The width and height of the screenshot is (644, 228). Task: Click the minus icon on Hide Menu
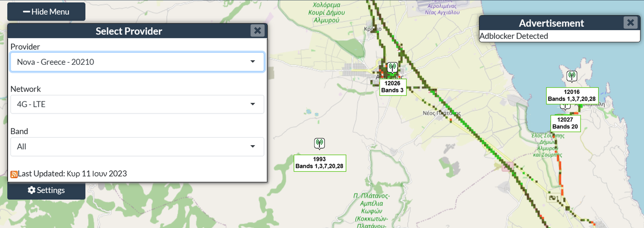27,12
